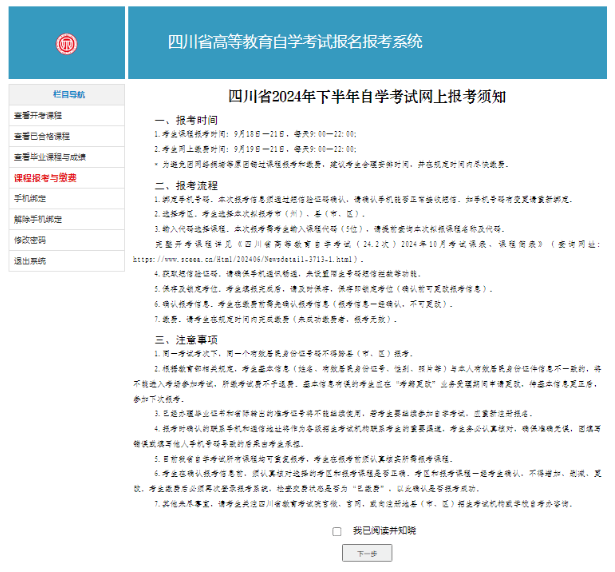Select 课程报考与缴费 highlighted in red

46,177
